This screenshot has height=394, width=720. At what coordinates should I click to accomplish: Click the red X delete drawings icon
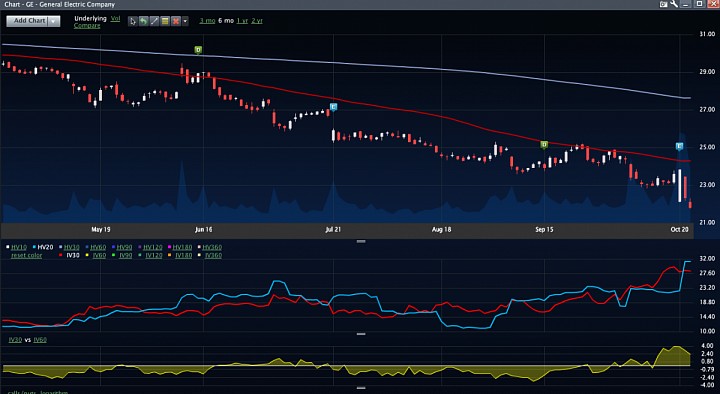pos(175,21)
